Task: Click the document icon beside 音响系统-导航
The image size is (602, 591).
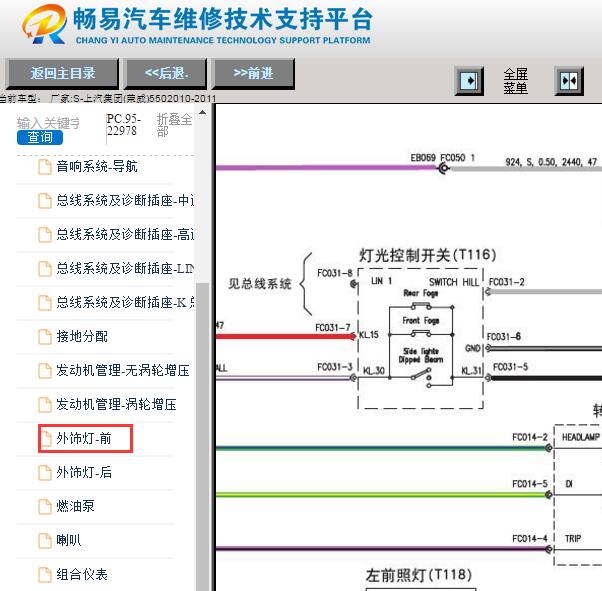Action: pyautogui.click(x=45, y=167)
